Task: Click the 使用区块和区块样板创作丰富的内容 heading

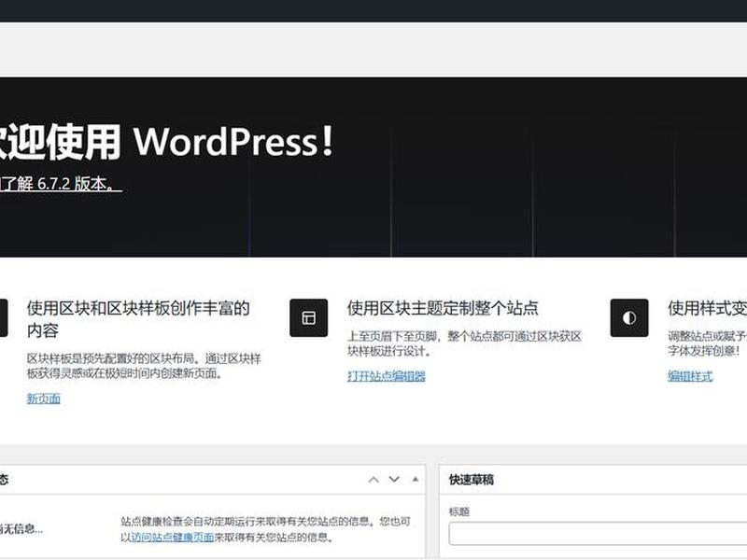Action: pos(138,319)
